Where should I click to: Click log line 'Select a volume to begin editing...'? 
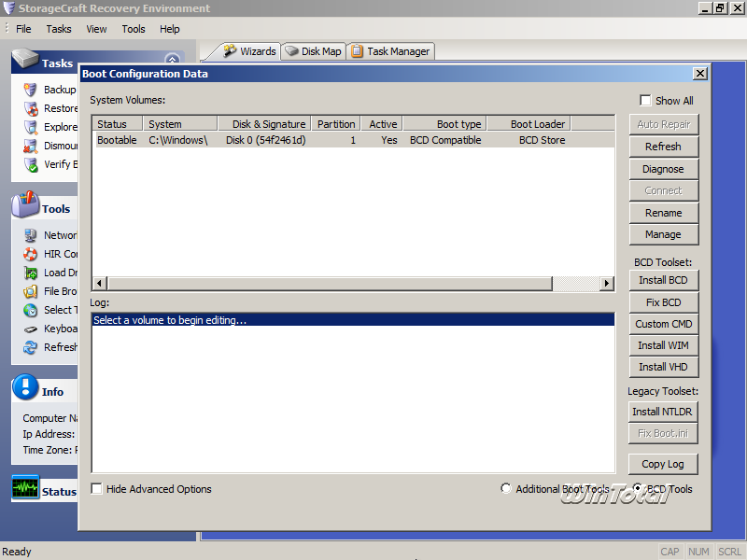click(x=353, y=320)
